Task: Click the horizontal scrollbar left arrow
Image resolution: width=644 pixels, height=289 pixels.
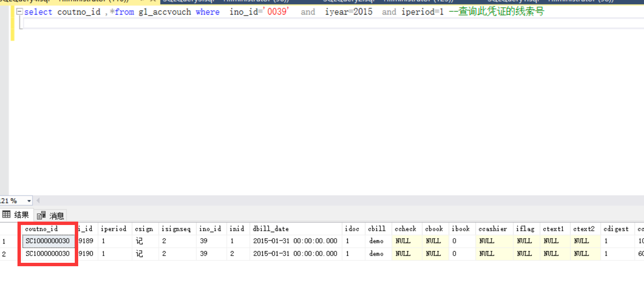Action: coord(38,201)
